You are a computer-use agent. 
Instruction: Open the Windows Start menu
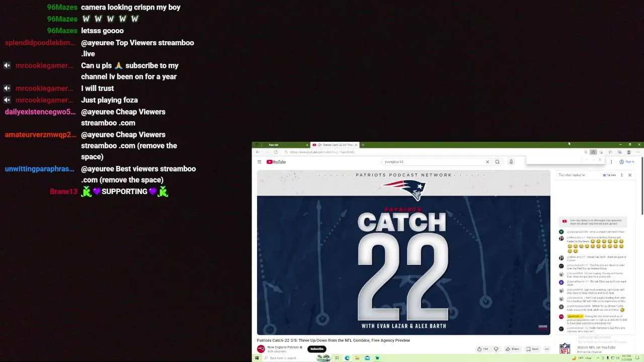point(257,358)
